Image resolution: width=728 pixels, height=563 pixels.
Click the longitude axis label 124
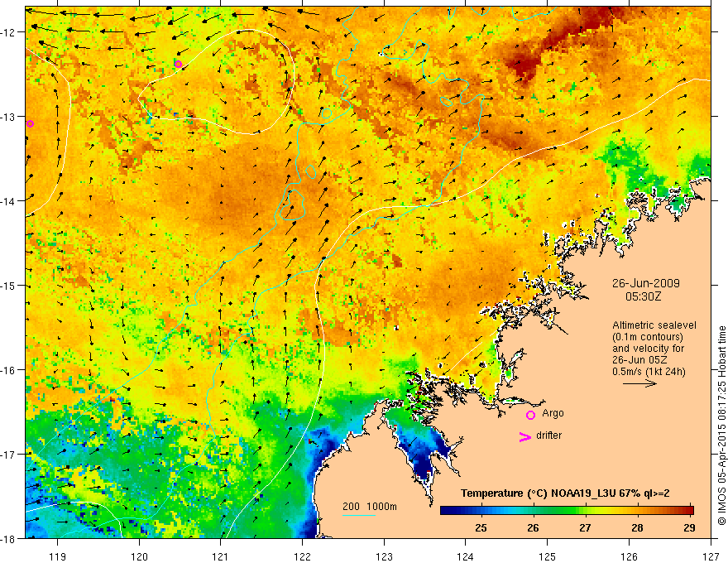(466, 556)
